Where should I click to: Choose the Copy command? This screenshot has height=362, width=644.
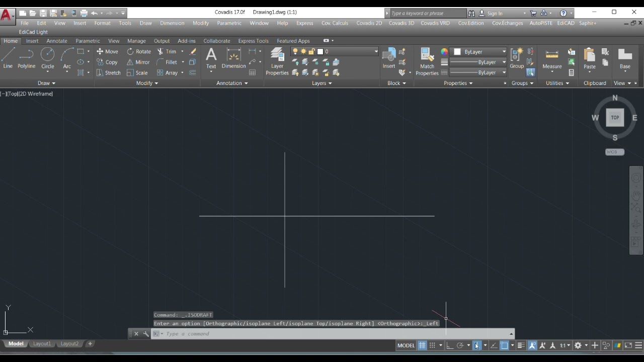coord(107,62)
